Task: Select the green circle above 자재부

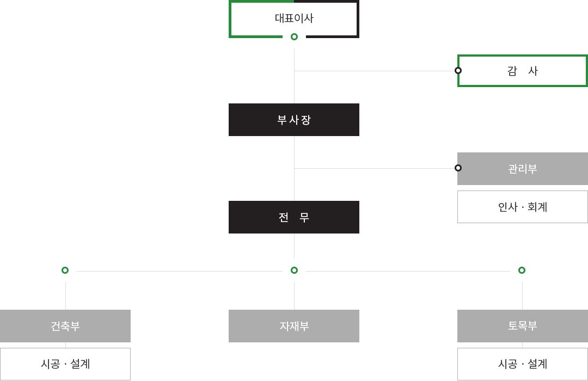Action: 295,271
